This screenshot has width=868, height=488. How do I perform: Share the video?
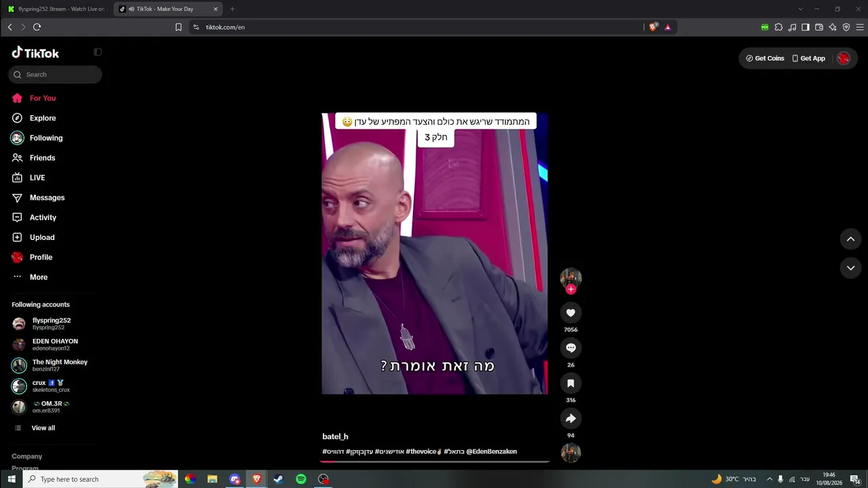[x=571, y=418]
